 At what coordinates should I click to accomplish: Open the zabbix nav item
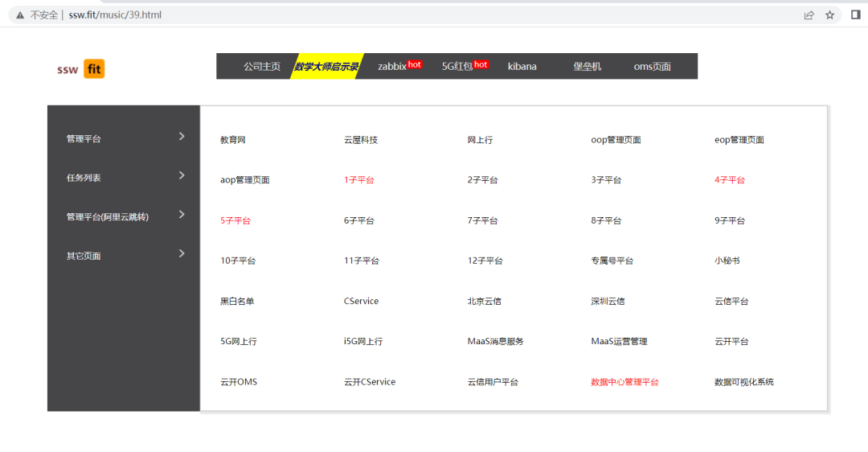pyautogui.click(x=392, y=67)
